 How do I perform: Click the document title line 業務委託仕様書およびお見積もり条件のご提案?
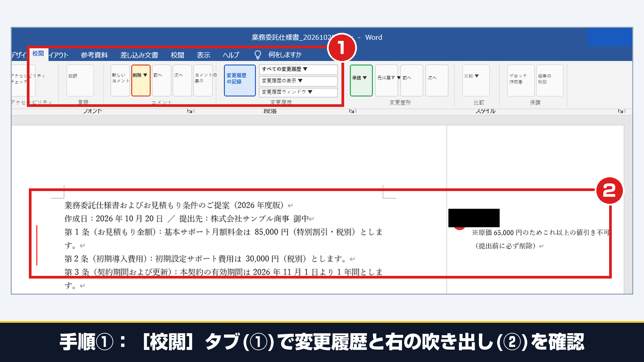(x=178, y=205)
